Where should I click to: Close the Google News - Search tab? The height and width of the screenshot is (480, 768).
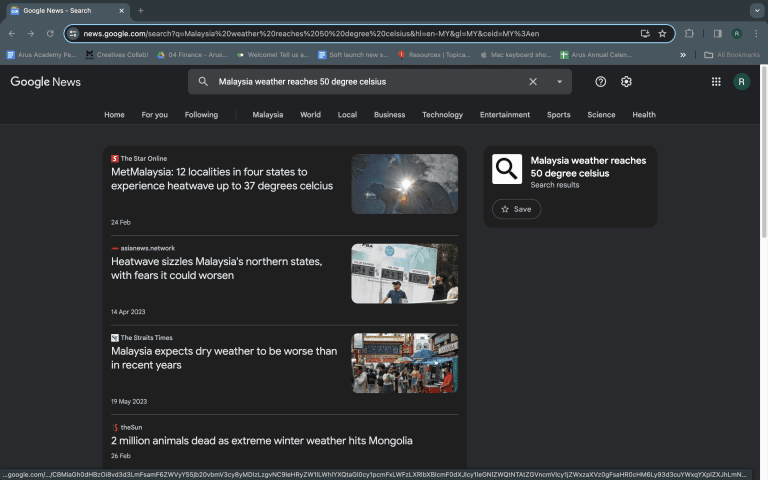tap(121, 10)
